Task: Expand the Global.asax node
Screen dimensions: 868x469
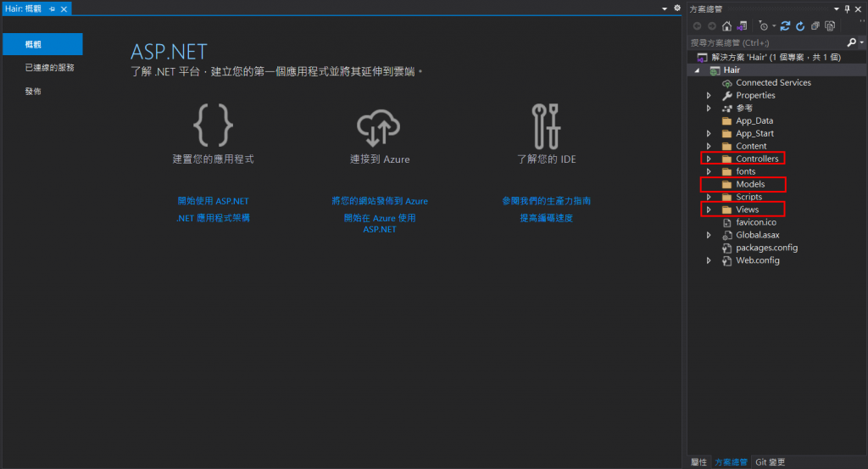Action: click(709, 235)
